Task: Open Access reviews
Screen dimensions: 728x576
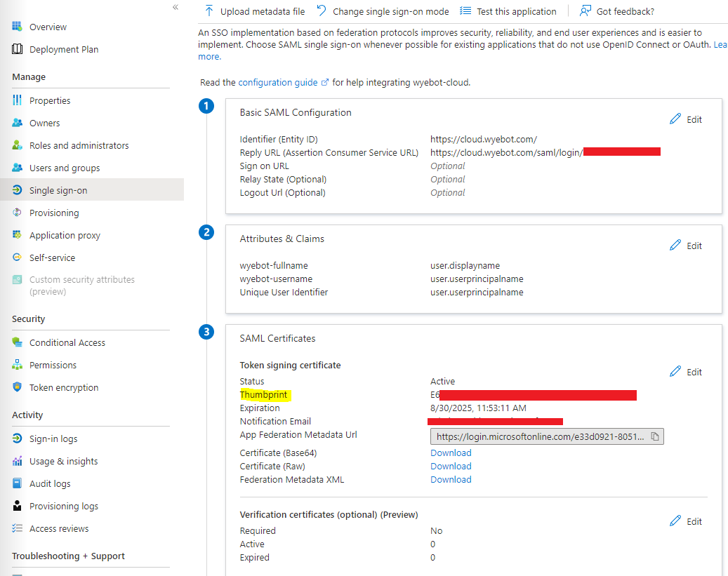Action: [59, 529]
